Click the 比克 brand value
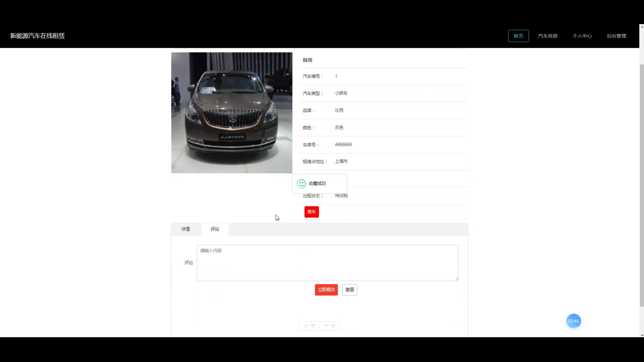Screen dimensions: 644x362 click(339, 110)
